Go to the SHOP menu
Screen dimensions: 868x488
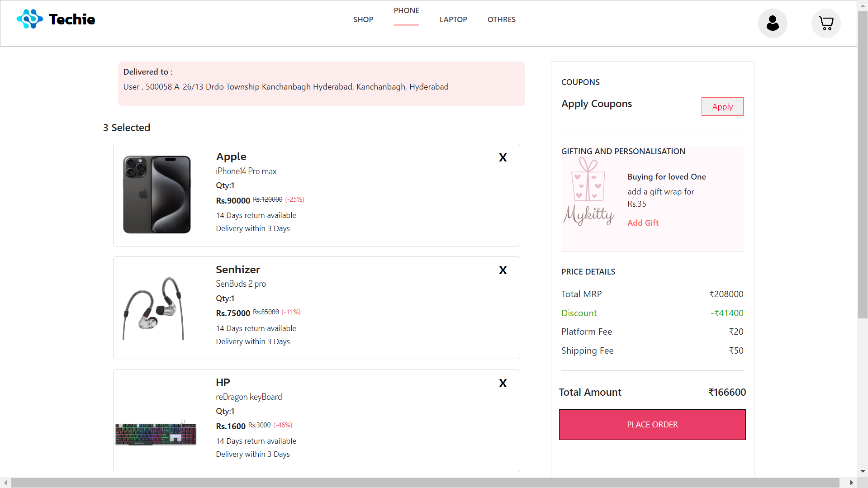363,19
